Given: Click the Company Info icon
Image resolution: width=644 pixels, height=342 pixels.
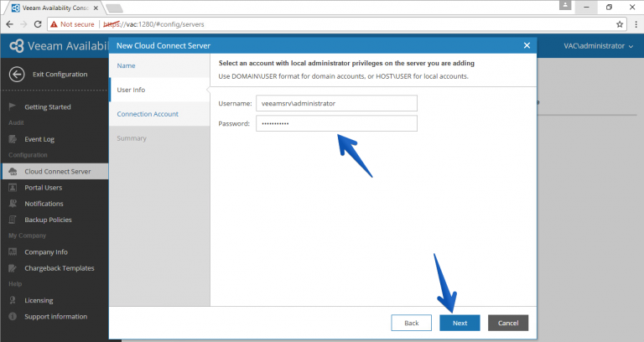Looking at the screenshot, I should point(13,251).
